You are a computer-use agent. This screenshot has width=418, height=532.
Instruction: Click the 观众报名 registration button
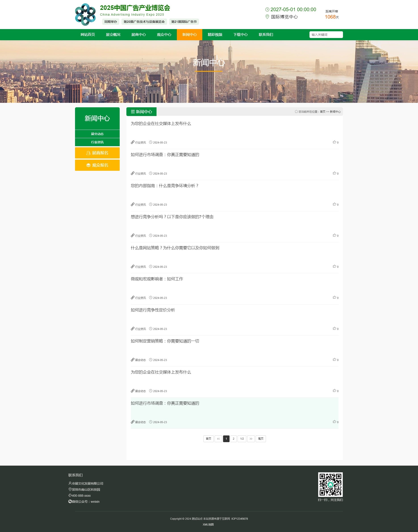click(x=97, y=165)
